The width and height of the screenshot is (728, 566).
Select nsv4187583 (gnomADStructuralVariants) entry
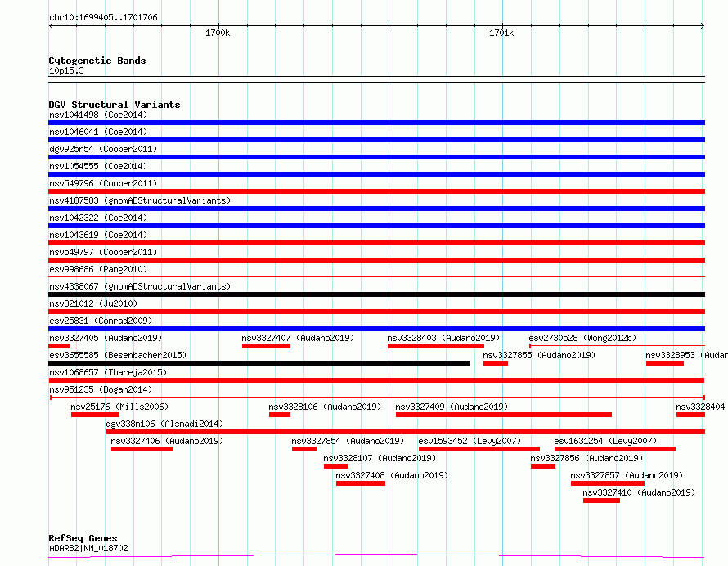[x=140, y=200]
